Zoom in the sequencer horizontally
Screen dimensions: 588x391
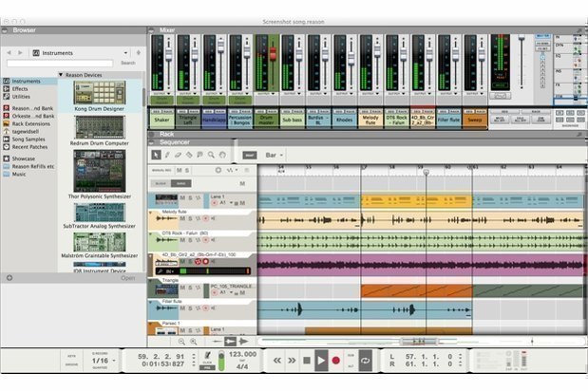(x=194, y=342)
